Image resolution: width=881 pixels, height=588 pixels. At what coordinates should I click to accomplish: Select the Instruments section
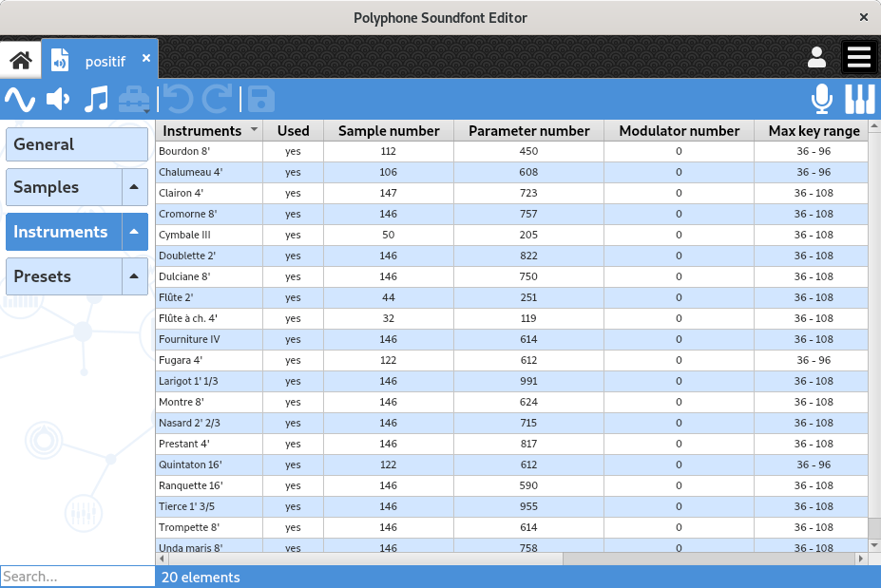tap(64, 232)
